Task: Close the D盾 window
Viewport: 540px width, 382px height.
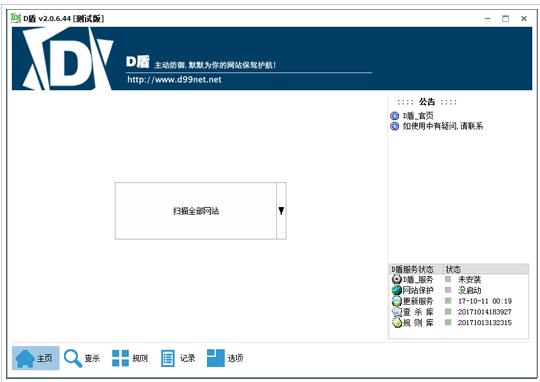Action: tap(524, 19)
